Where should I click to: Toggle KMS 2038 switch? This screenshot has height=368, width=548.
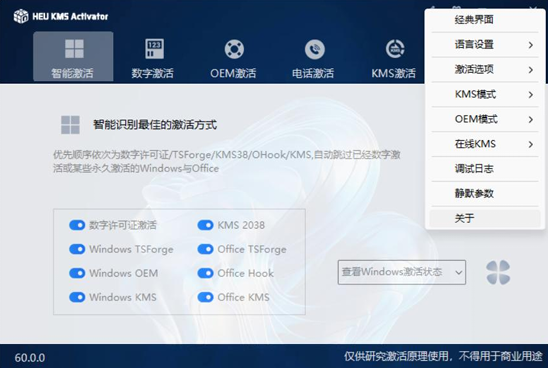click(x=206, y=225)
